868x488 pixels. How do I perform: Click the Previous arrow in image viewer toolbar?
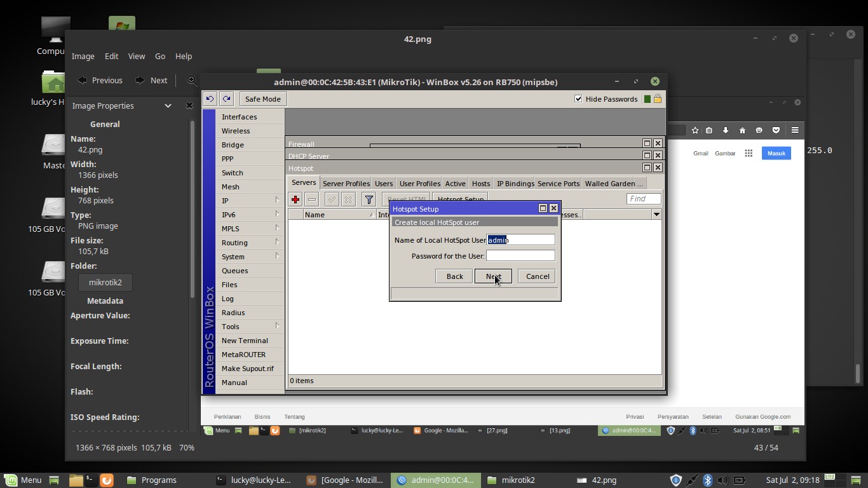coord(100,81)
